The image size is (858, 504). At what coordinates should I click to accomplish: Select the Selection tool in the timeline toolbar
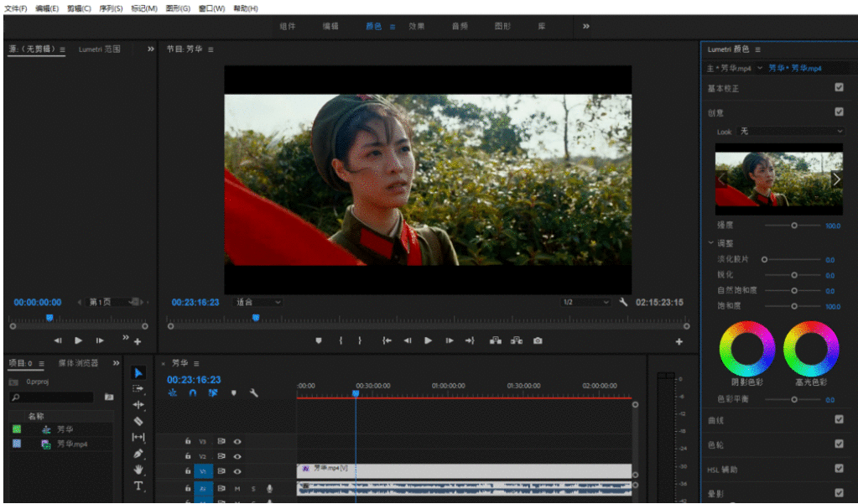coord(137,373)
